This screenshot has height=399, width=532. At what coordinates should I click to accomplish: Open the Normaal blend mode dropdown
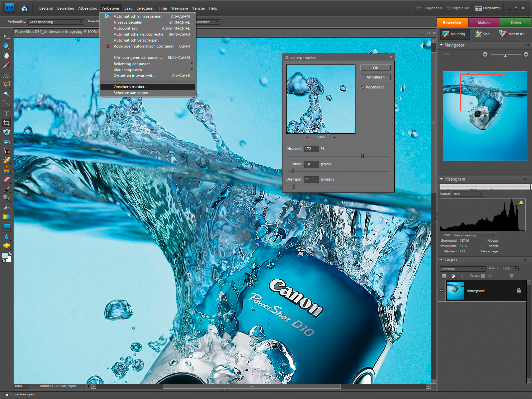click(463, 269)
